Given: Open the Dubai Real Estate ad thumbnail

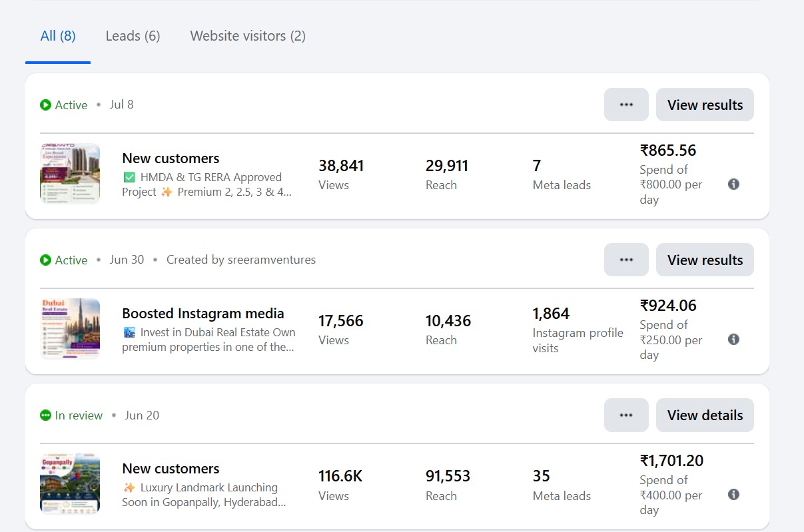Looking at the screenshot, I should pos(70,328).
